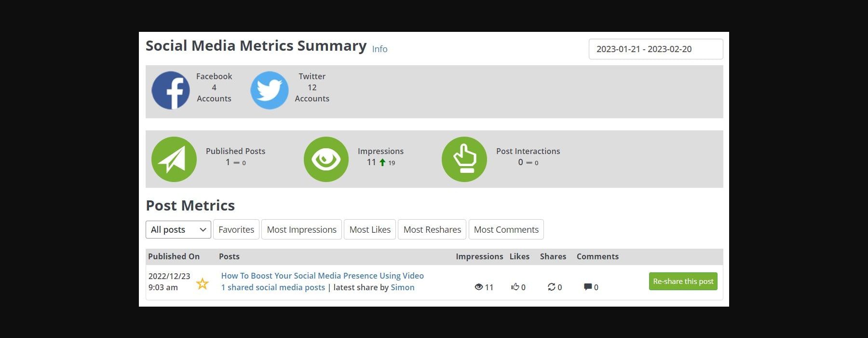Open the post link shared by Simon
The height and width of the screenshot is (338, 868).
[x=322, y=275]
